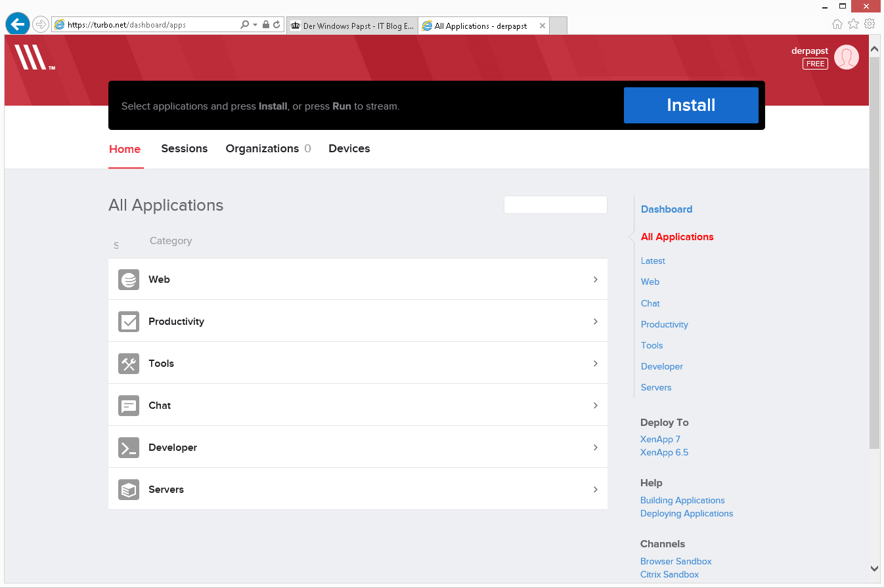
Task: Open the All Applications sidebar link
Action: point(677,237)
